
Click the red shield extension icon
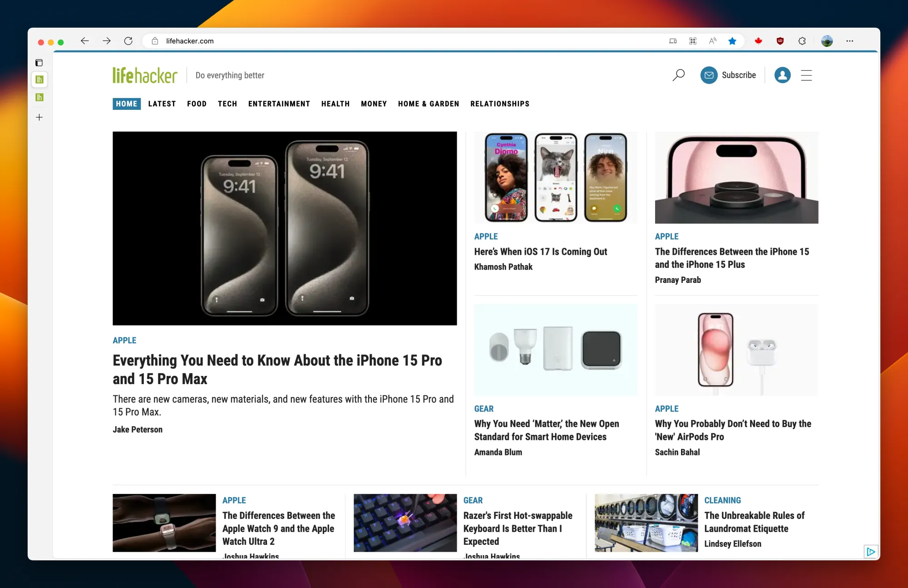click(x=780, y=41)
